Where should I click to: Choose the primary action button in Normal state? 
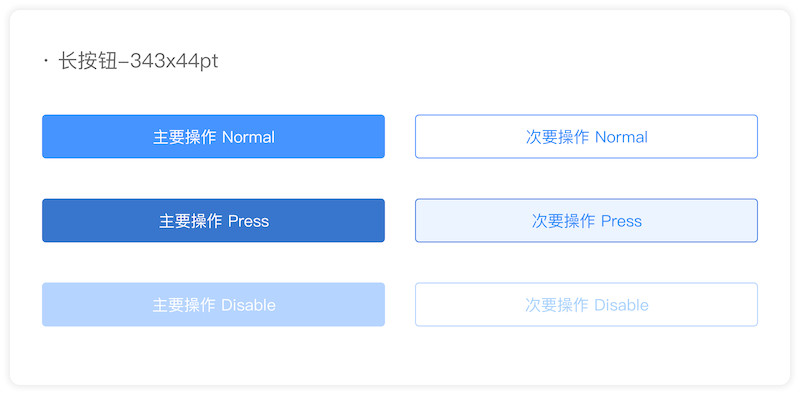coord(213,137)
